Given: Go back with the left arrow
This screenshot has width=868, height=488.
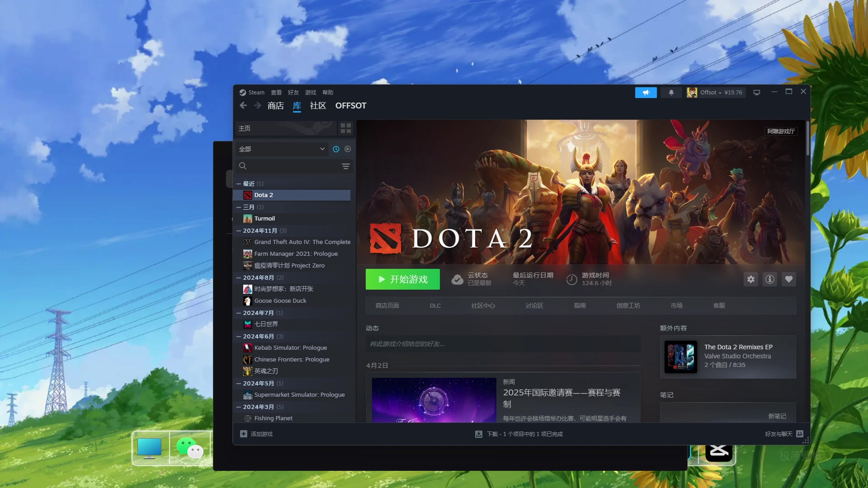Looking at the screenshot, I should click(x=243, y=105).
